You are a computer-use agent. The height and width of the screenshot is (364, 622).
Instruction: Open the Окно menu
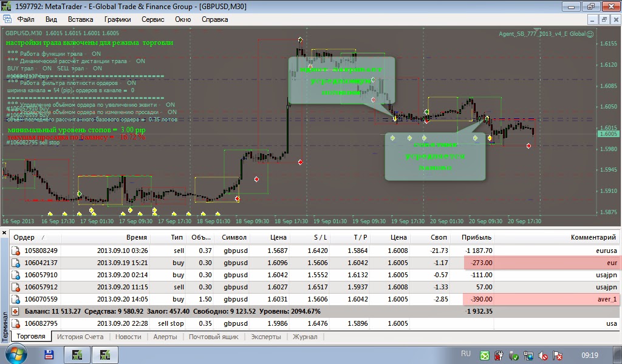click(x=183, y=19)
